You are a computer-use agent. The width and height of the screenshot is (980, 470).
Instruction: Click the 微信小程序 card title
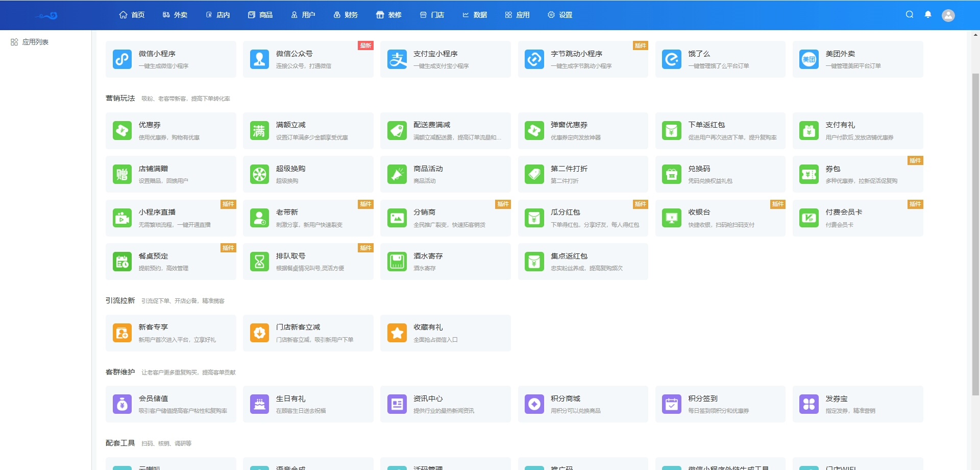(157, 54)
